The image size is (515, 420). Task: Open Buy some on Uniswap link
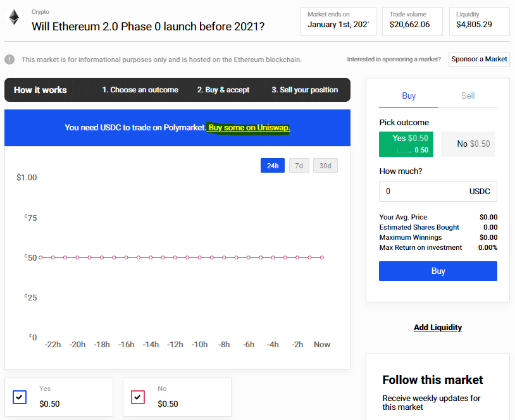coord(249,128)
